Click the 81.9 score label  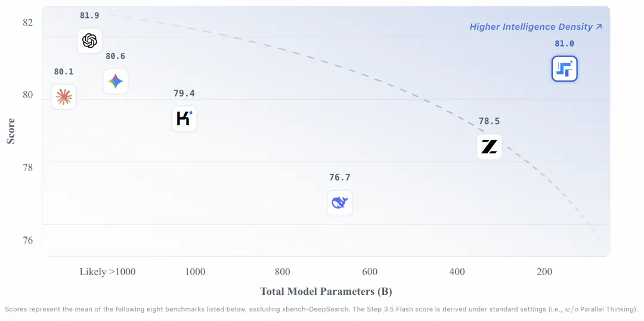tap(89, 15)
